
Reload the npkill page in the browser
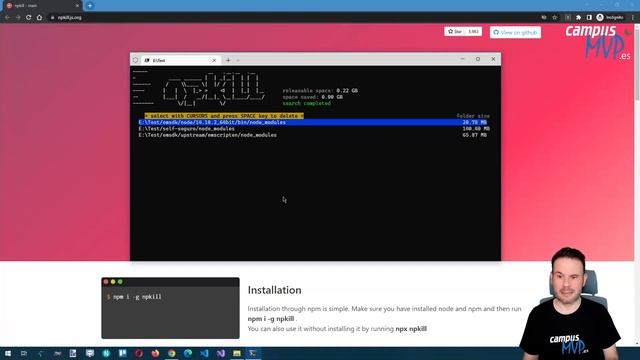(29, 18)
